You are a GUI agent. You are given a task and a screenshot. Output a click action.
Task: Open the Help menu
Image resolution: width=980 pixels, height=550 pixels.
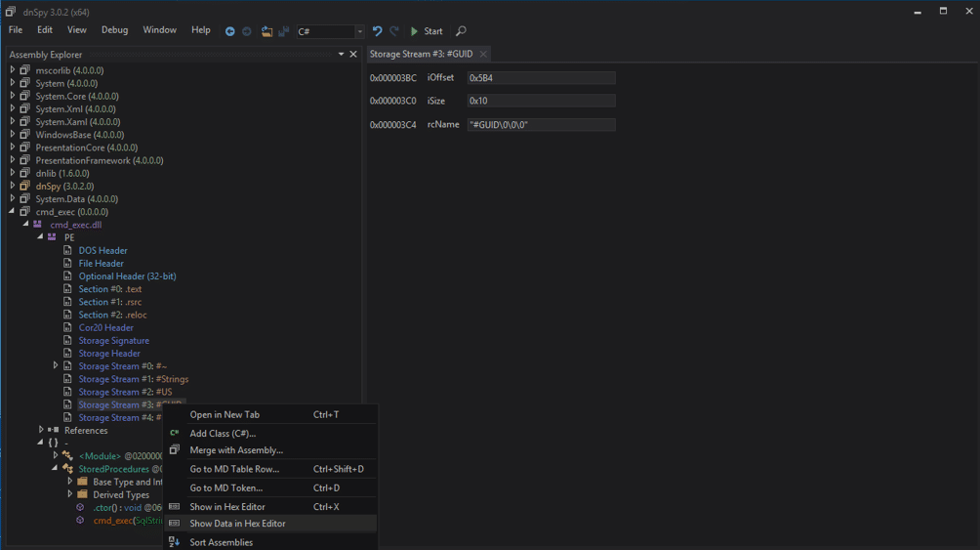201,30
